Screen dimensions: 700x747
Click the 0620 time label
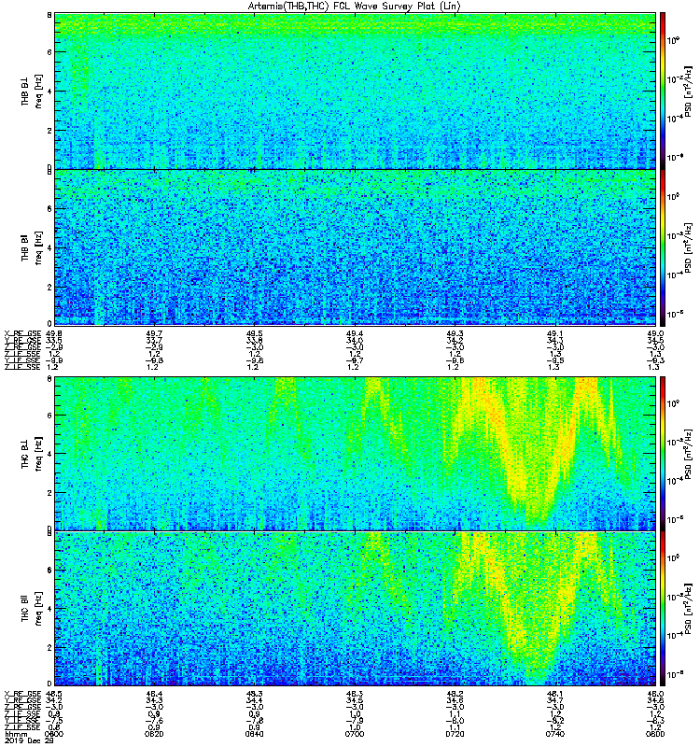[x=154, y=734]
